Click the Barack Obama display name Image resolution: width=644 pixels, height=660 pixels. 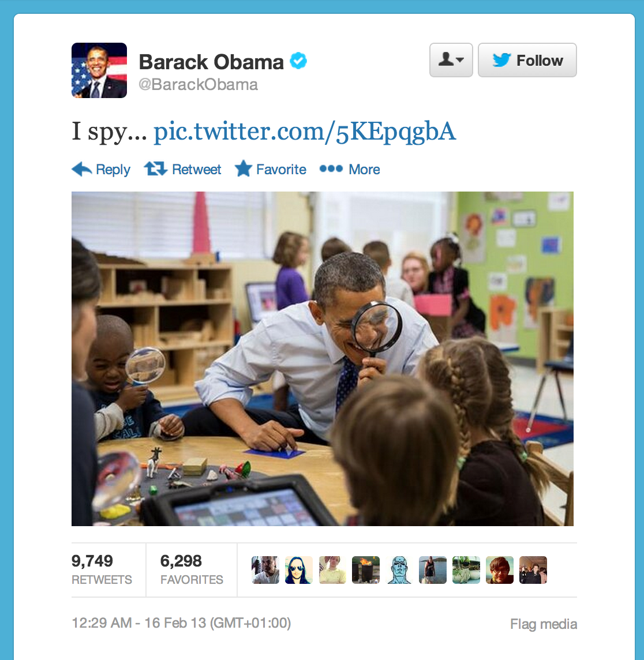tap(211, 62)
